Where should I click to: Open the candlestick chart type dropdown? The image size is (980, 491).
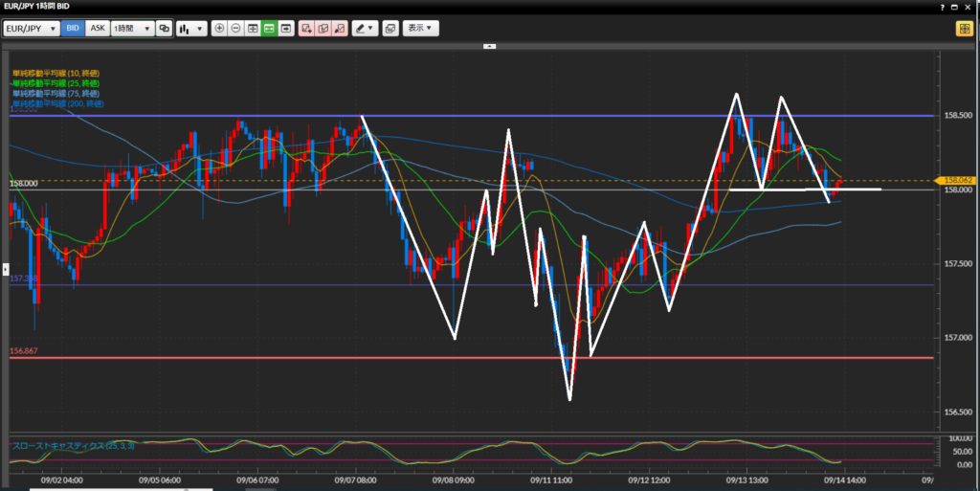click(191, 29)
